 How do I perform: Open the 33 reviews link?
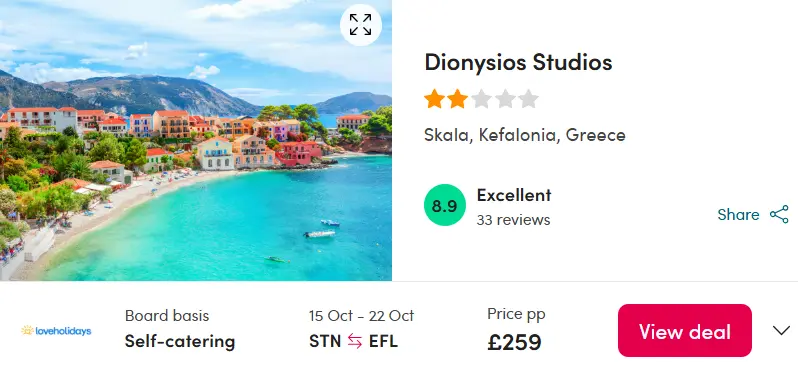[514, 220]
